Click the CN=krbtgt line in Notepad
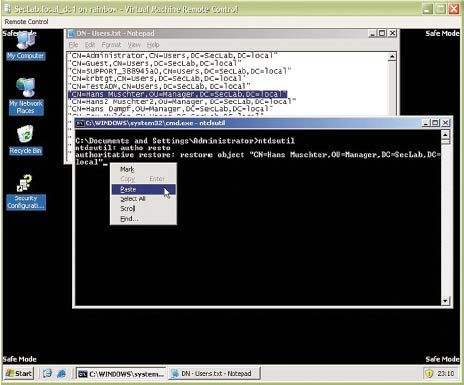 pyautogui.click(x=156, y=79)
